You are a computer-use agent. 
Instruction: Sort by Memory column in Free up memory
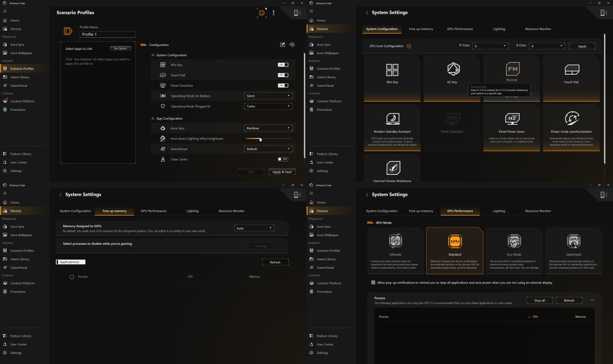(254, 276)
